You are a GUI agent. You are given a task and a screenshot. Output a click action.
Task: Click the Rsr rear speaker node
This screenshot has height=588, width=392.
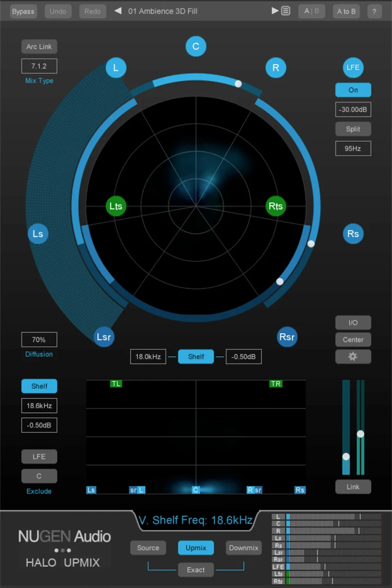287,337
